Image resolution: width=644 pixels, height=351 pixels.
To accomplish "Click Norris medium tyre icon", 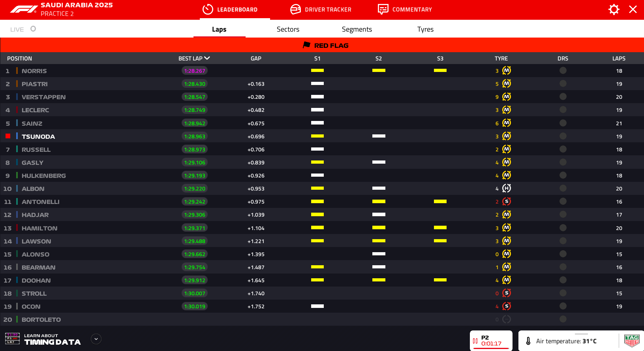I will pyautogui.click(x=507, y=71).
